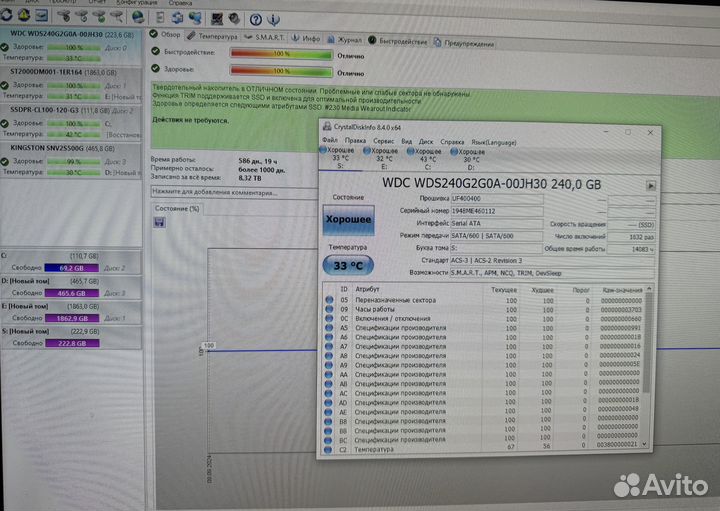Viewport: 720px width, 511px height.
Task: Open Справка menu in CrystalDiskInfo
Action: tap(452, 142)
